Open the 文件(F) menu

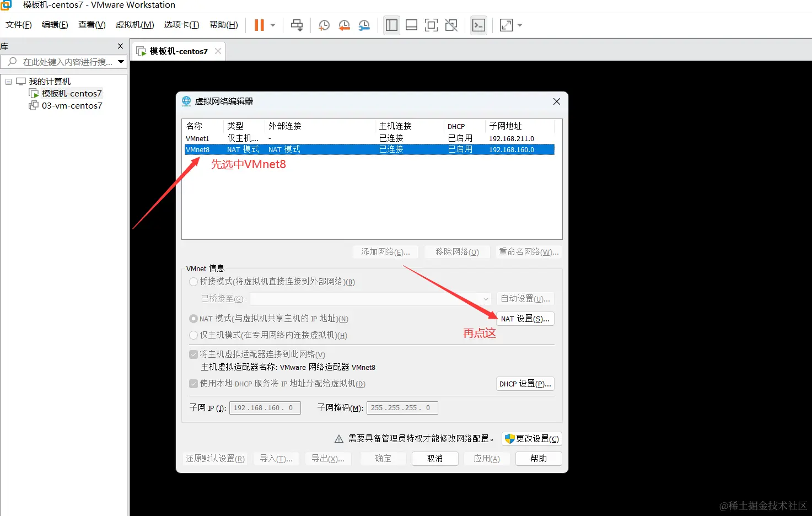(19, 25)
